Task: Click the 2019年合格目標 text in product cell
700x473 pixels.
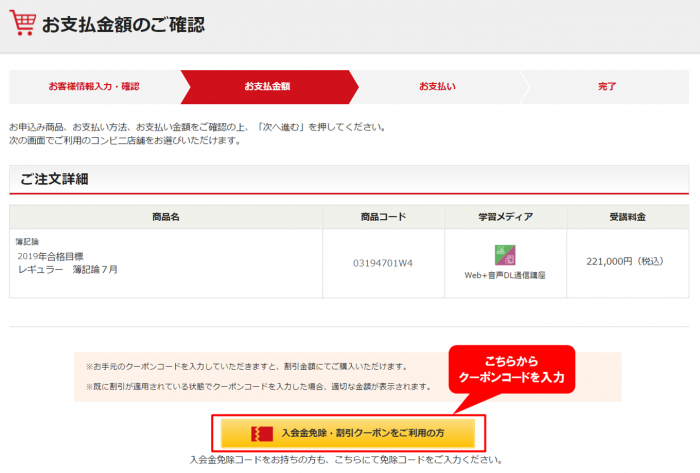Action: (x=54, y=256)
